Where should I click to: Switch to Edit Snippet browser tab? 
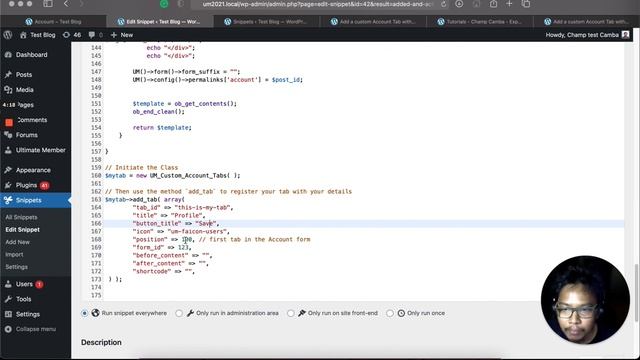click(x=160, y=22)
